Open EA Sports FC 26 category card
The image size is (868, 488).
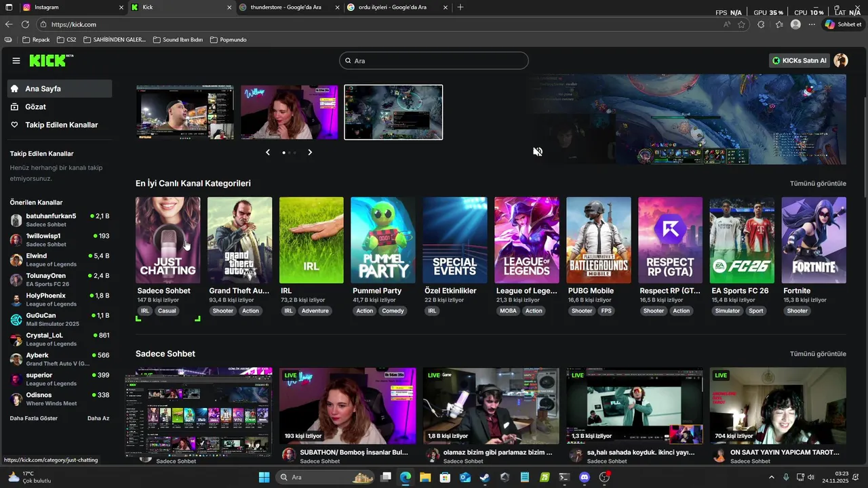tap(743, 240)
